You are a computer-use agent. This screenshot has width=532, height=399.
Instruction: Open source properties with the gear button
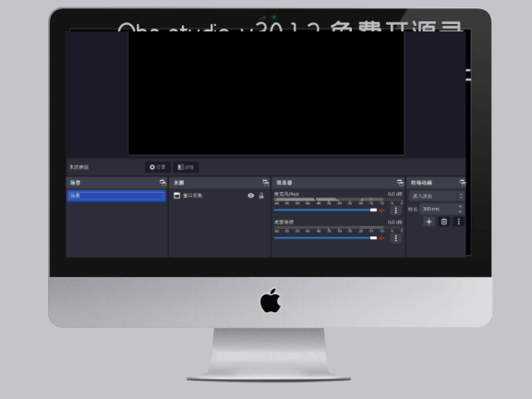158,167
